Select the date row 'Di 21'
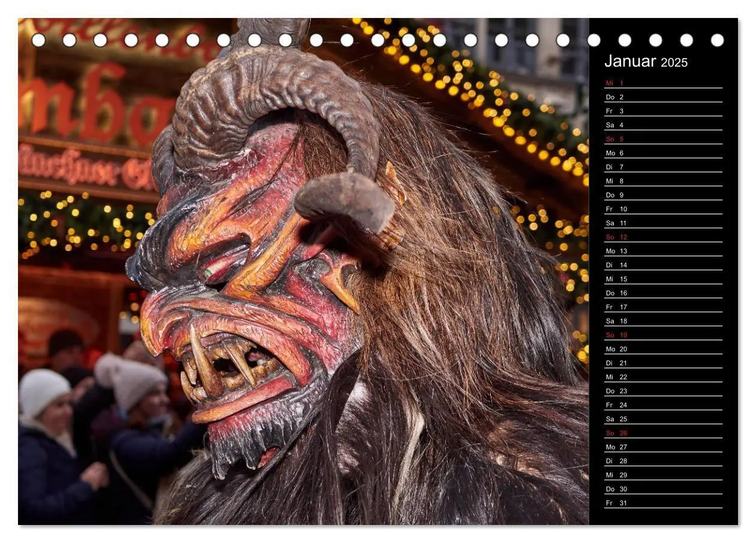Viewport: 756px width, 543px height. click(x=663, y=363)
